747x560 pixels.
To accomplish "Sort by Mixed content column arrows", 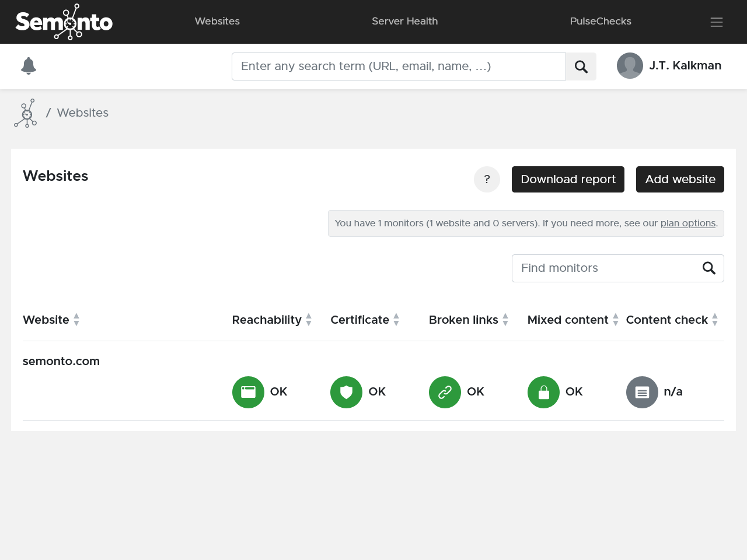I will (616, 320).
